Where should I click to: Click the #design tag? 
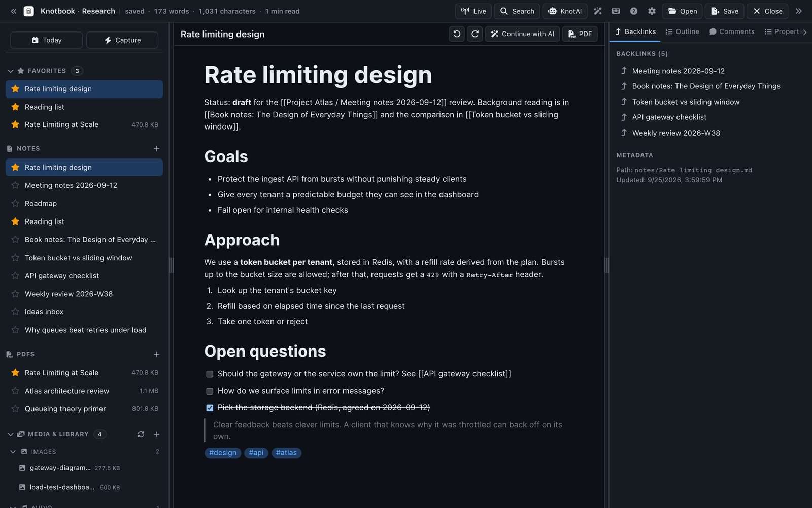click(223, 453)
